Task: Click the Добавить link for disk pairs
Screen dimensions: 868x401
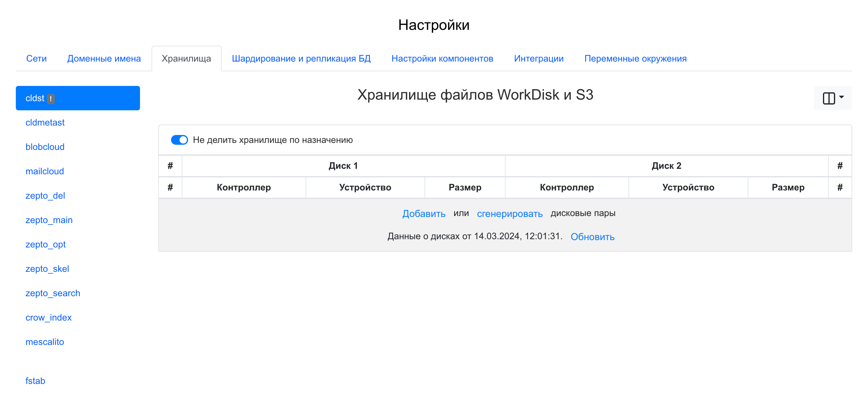Action: click(x=424, y=214)
